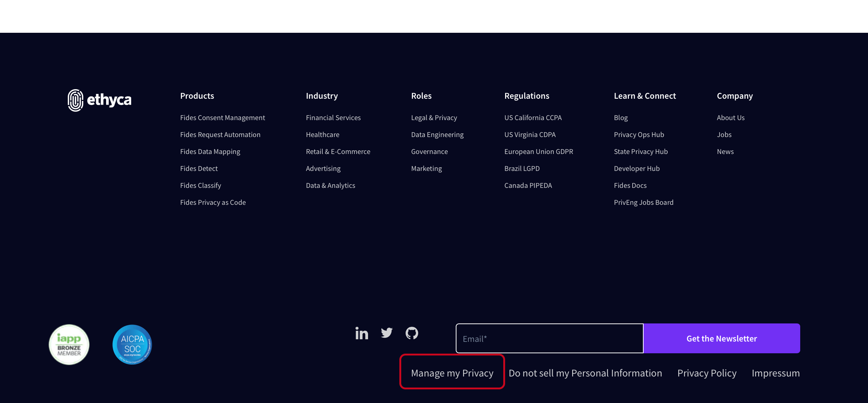This screenshot has width=868, height=403.
Task: Click the IAPP Bronze Member badge
Action: [x=69, y=344]
